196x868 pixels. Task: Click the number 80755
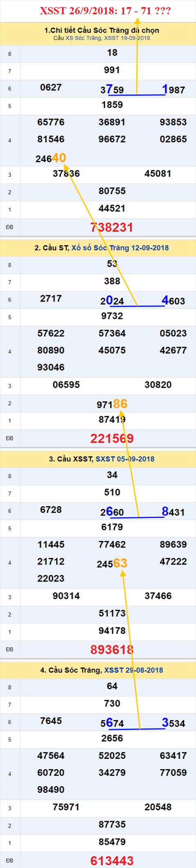112,191
